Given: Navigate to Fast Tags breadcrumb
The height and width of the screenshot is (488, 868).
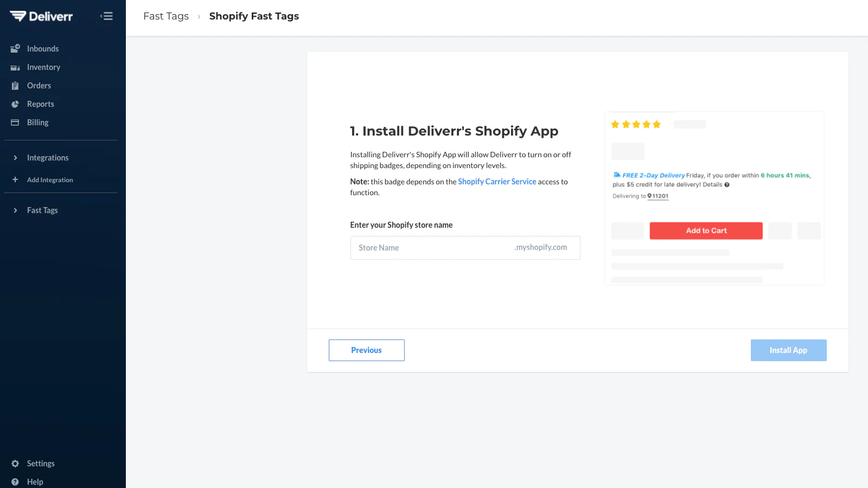Looking at the screenshot, I should point(166,16).
